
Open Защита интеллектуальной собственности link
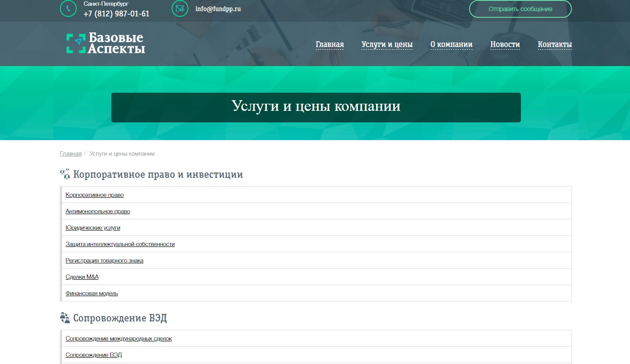[x=120, y=244]
